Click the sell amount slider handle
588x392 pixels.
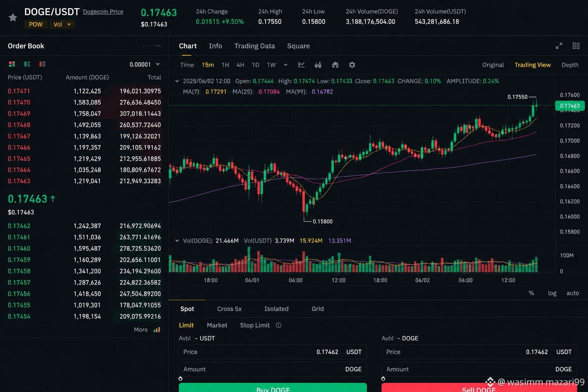(383, 379)
